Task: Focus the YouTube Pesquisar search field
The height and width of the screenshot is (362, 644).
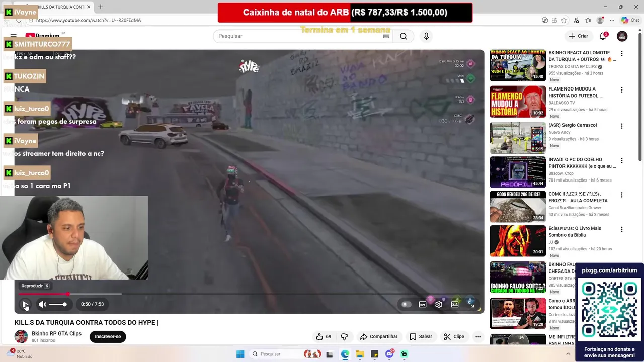Action: pyautogui.click(x=299, y=36)
